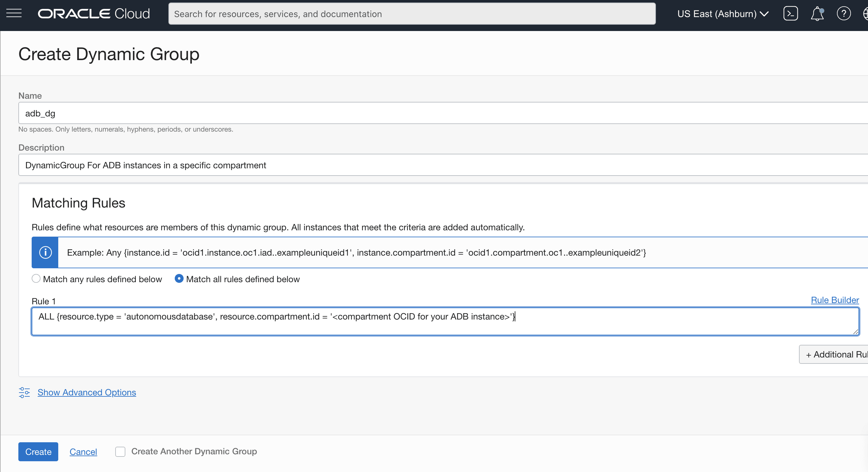Check Create Another Dynamic Group
Screen dimensions: 868x472
pos(120,451)
